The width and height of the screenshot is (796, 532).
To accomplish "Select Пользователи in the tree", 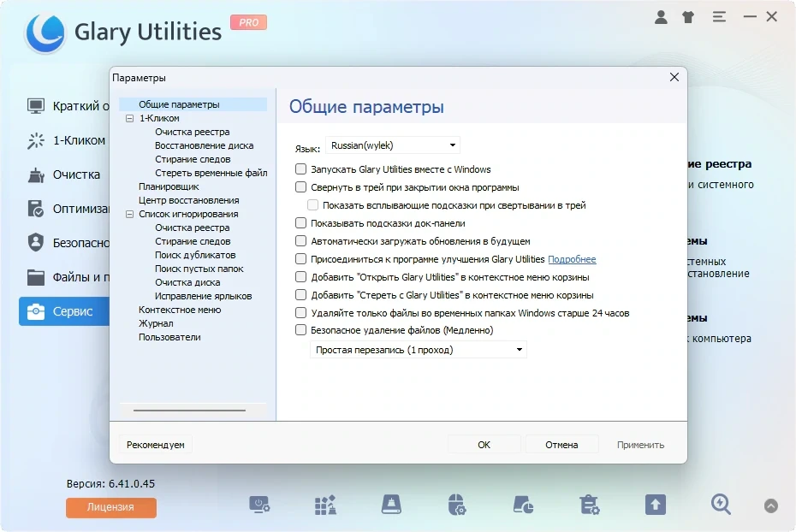I will coord(169,337).
